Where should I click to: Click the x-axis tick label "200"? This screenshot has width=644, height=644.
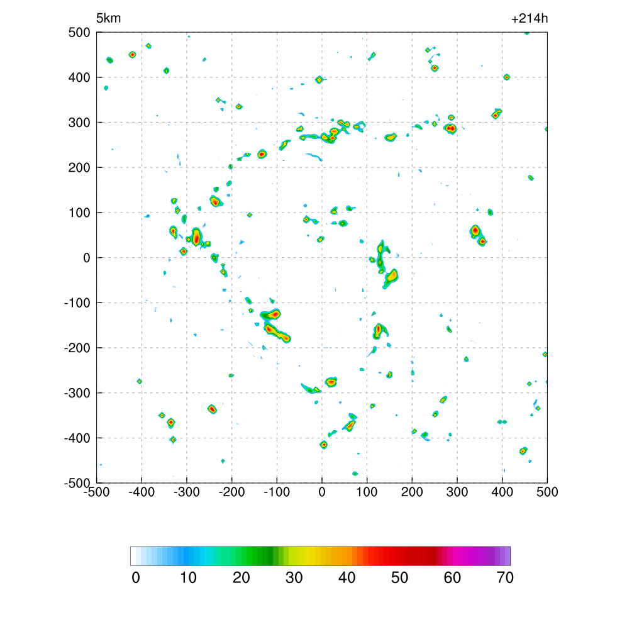(412, 492)
